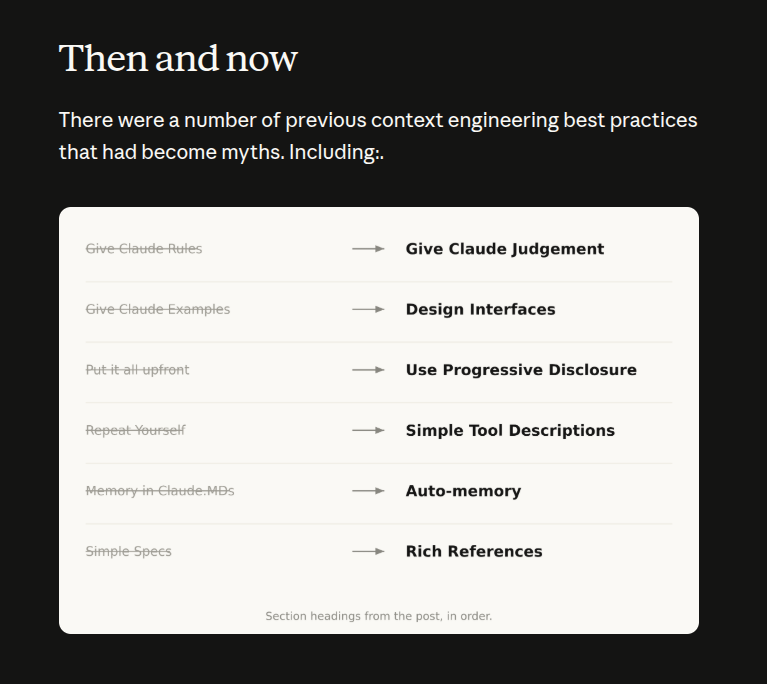Click the crossed-out Memory in Claude.MDs label
This screenshot has height=684, width=767.
(x=160, y=491)
